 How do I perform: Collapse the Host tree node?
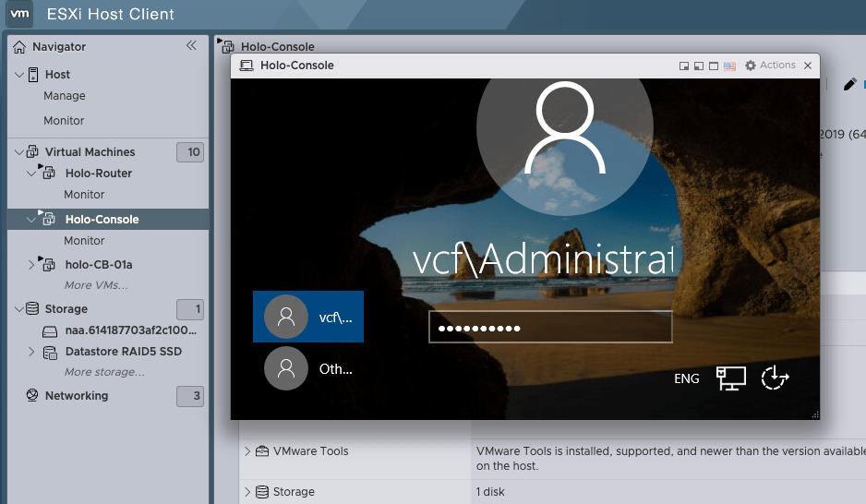(x=19, y=74)
